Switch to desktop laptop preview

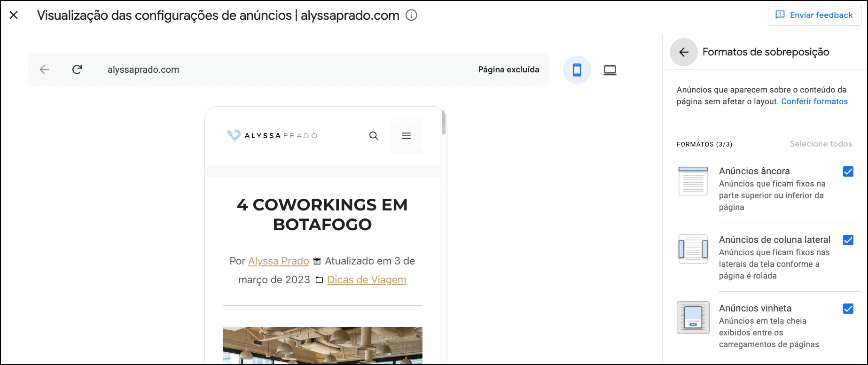pyautogui.click(x=610, y=70)
